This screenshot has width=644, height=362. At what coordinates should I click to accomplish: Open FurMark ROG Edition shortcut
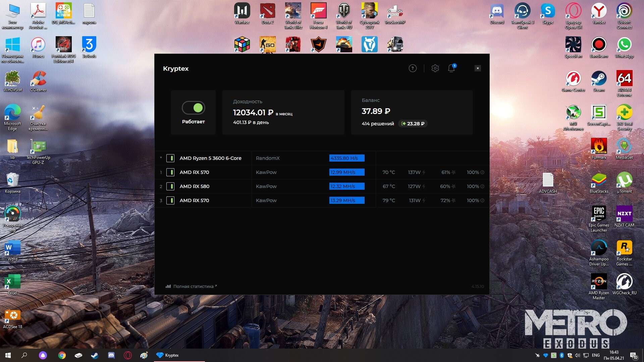coord(63,50)
